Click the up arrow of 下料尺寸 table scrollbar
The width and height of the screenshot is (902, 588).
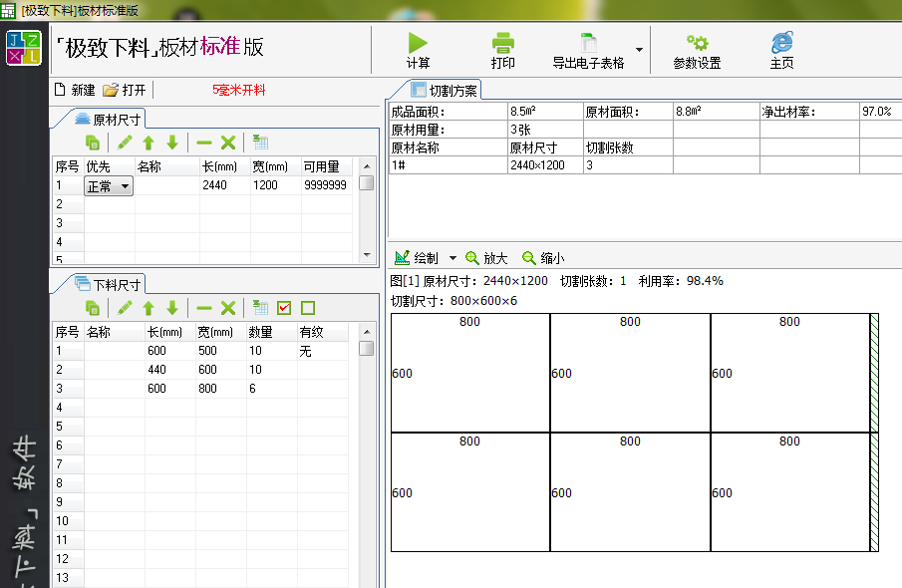point(367,332)
